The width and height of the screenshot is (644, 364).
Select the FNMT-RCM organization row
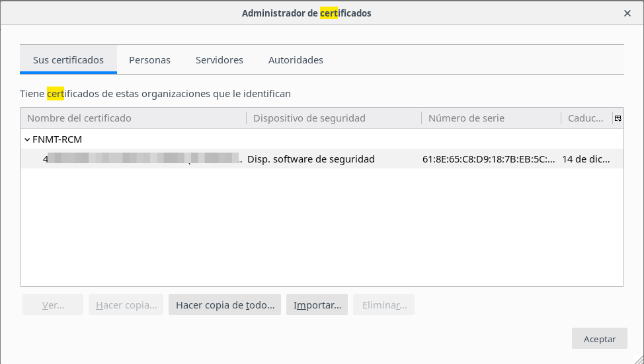pyautogui.click(x=58, y=139)
